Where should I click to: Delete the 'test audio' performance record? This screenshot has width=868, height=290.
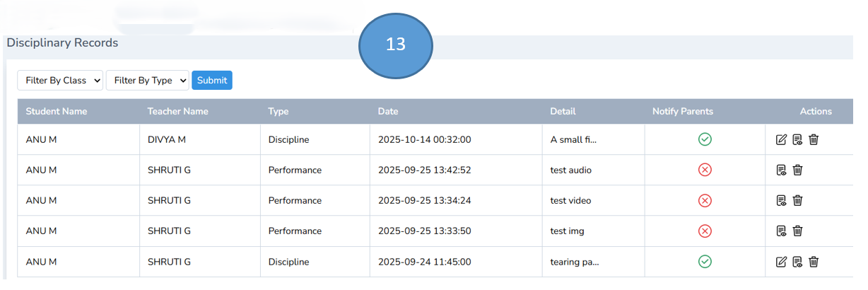tap(797, 170)
